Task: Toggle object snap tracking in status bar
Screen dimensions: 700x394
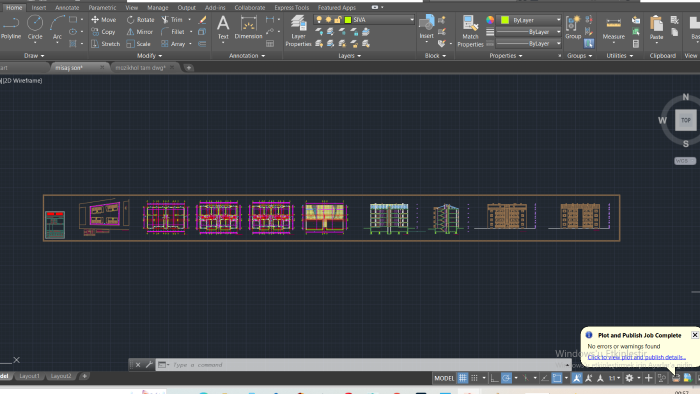Action: point(545,378)
